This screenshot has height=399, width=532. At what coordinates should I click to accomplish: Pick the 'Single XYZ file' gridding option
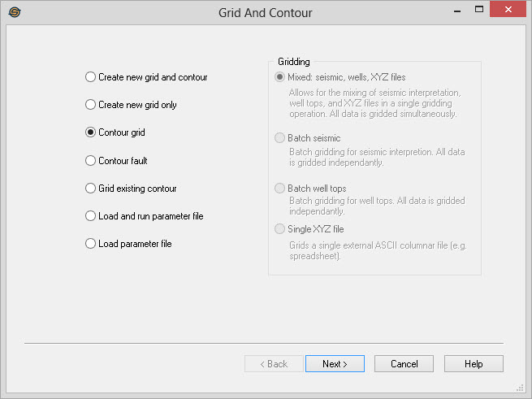[x=281, y=229]
